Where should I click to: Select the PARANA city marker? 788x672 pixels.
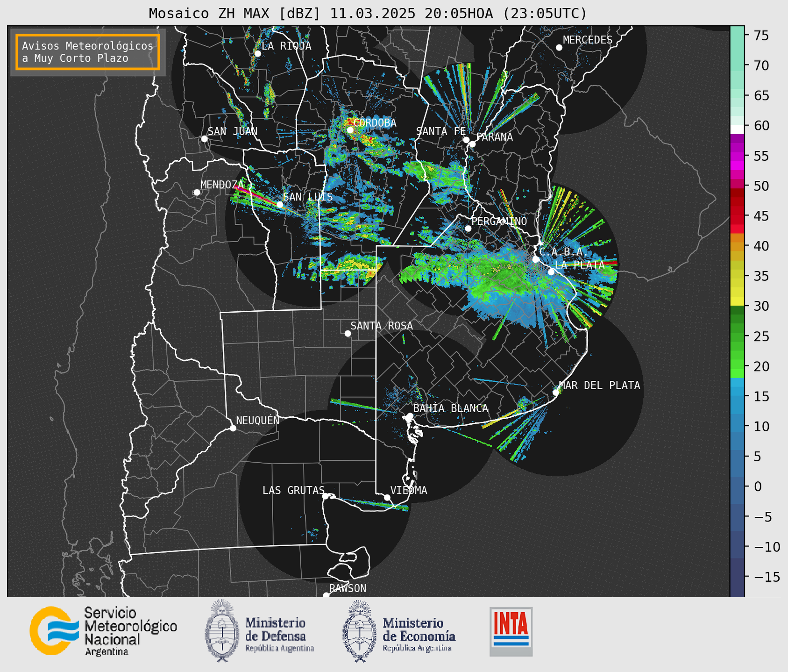[472, 144]
